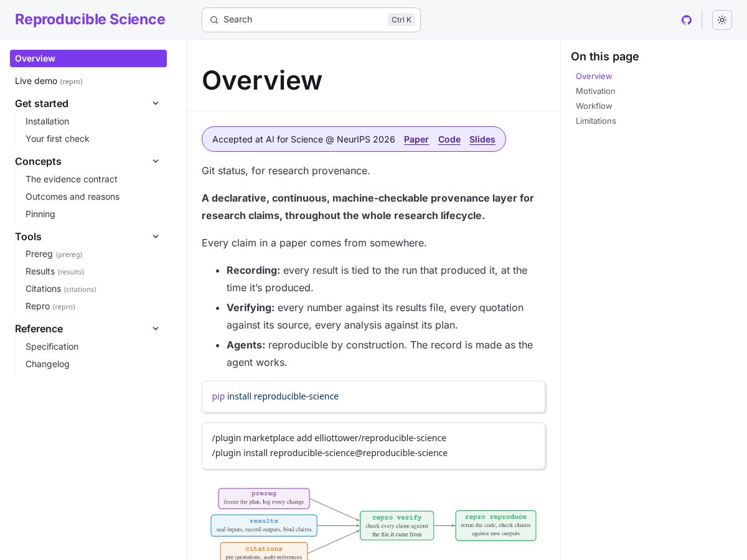Click the "On this page" heading
The width and height of the screenshot is (747, 560).
[605, 57]
